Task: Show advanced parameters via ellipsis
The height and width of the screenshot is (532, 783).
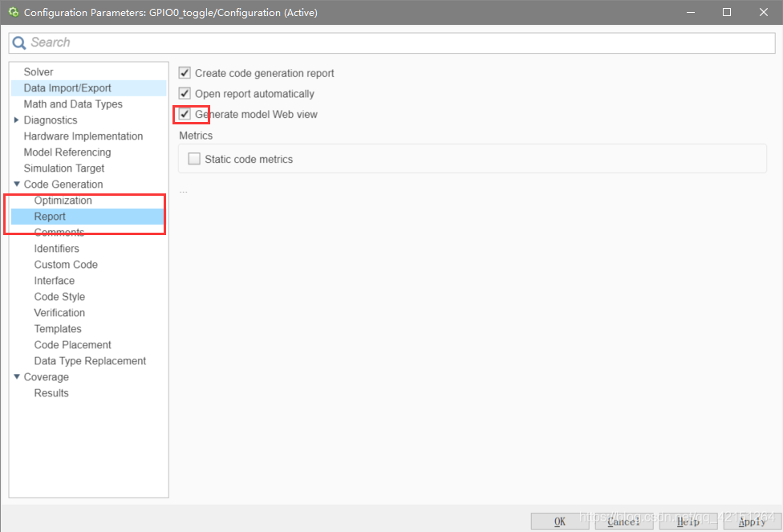Action: tap(184, 191)
